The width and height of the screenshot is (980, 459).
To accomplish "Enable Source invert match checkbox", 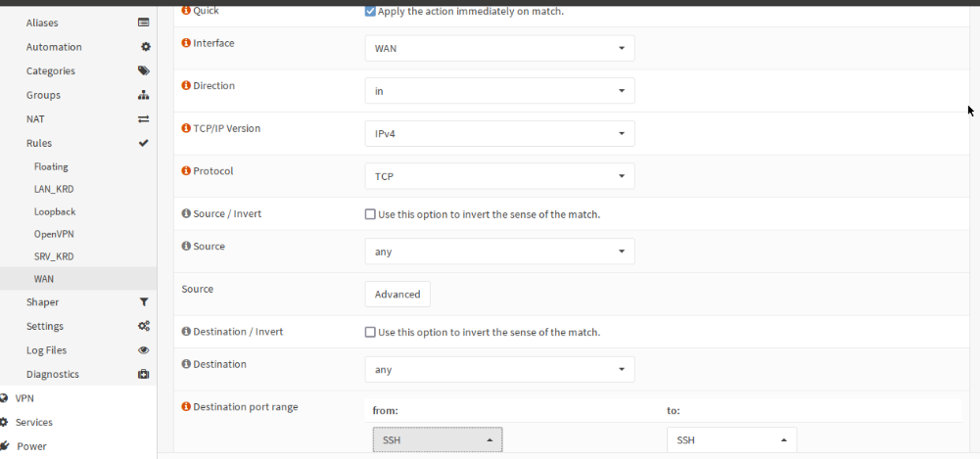I will pos(370,214).
